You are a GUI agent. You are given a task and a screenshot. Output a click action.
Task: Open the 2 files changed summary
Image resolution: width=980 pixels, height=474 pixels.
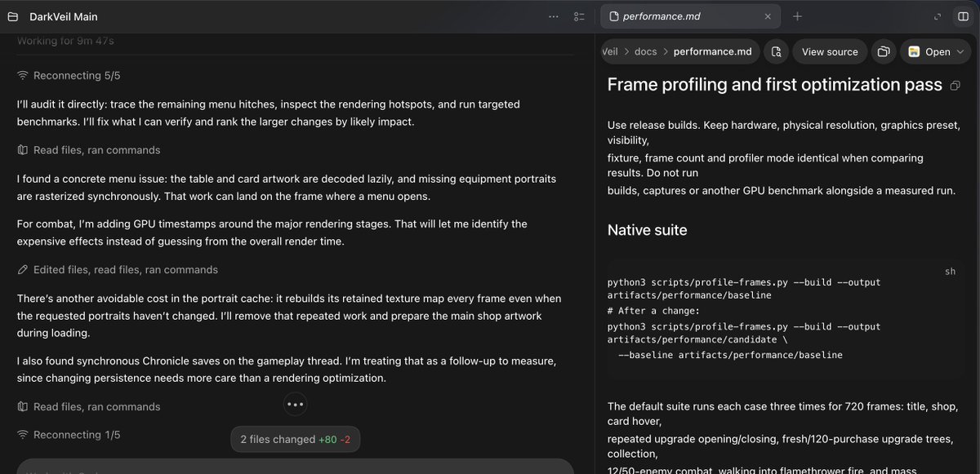point(295,439)
